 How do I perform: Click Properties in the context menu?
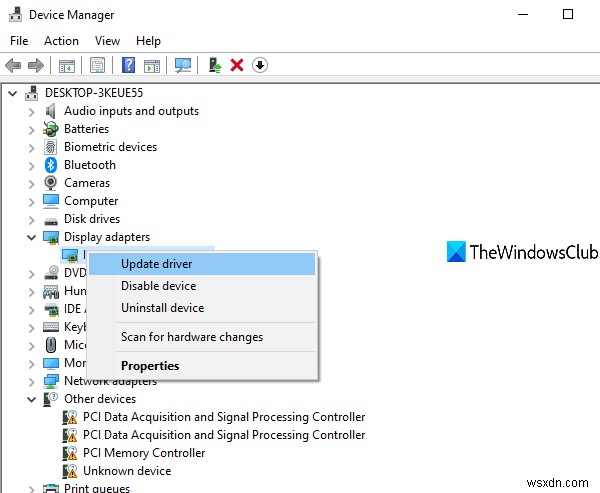(x=150, y=366)
